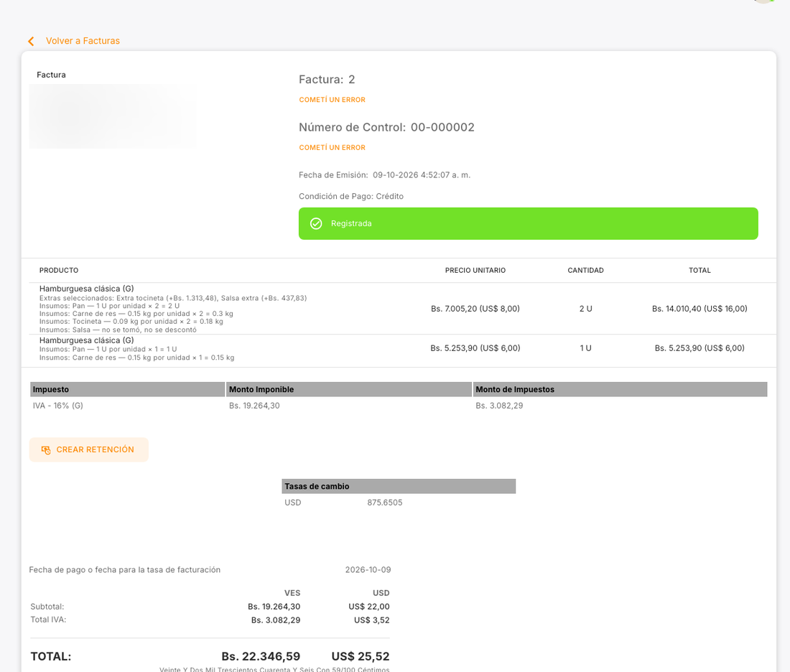The height and width of the screenshot is (672, 790).
Task: Select the "Registrada" status label
Action: tap(351, 224)
